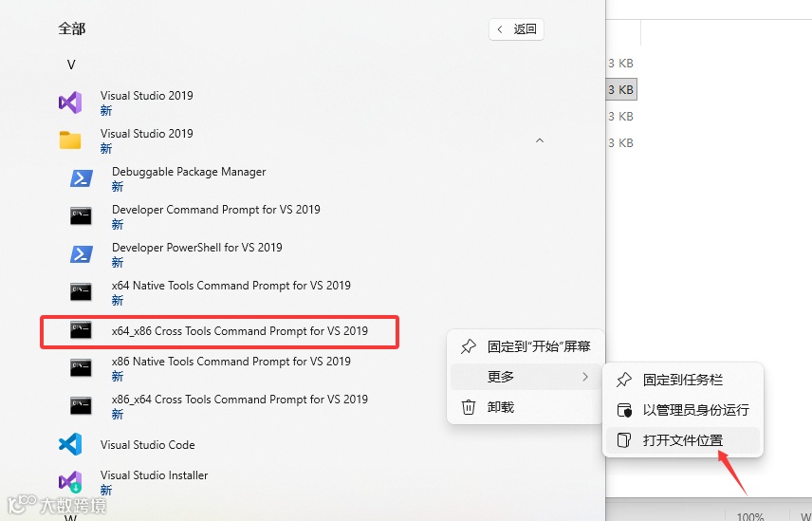Expand the 更多 submenu arrow
Image resolution: width=812 pixels, height=521 pixels.
[x=585, y=377]
